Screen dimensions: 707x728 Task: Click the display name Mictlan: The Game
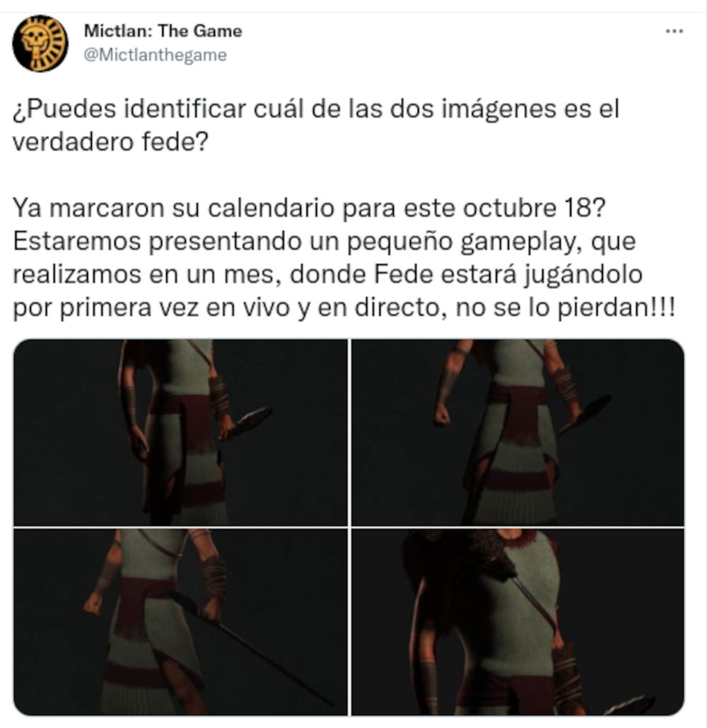[163, 31]
